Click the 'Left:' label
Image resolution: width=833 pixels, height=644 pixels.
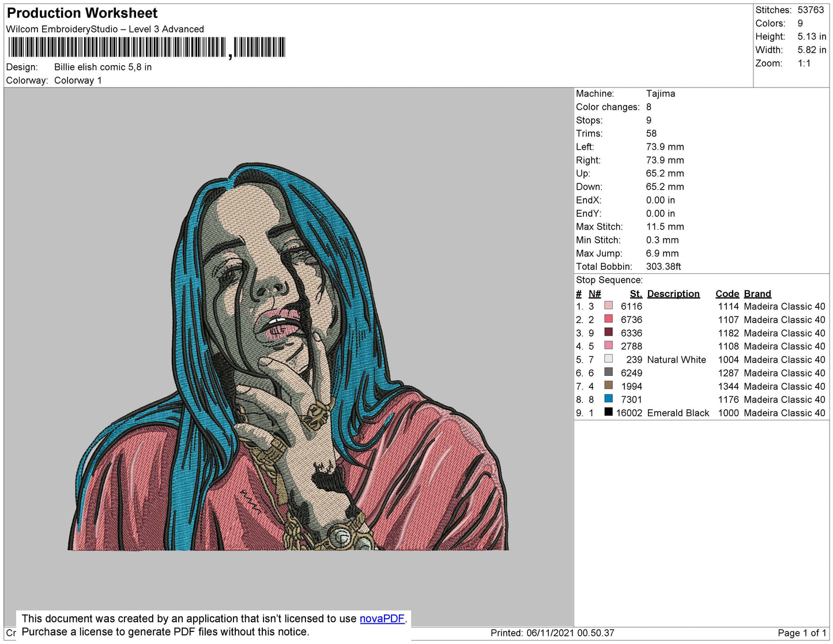point(585,147)
